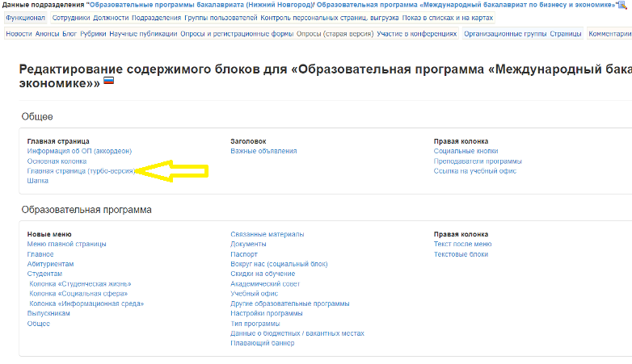632x364 pixels.
Task: Open Связанные материалы link
Action: 268,234
